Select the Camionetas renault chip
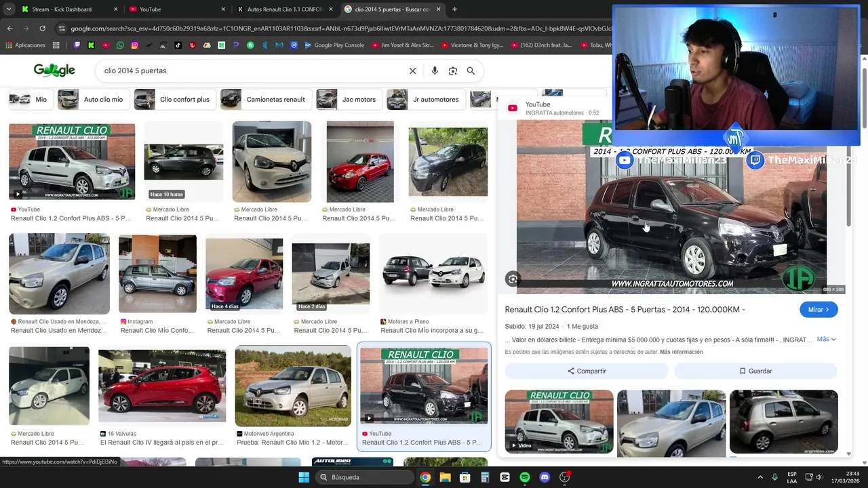The width and height of the screenshot is (868, 488). coord(266,100)
